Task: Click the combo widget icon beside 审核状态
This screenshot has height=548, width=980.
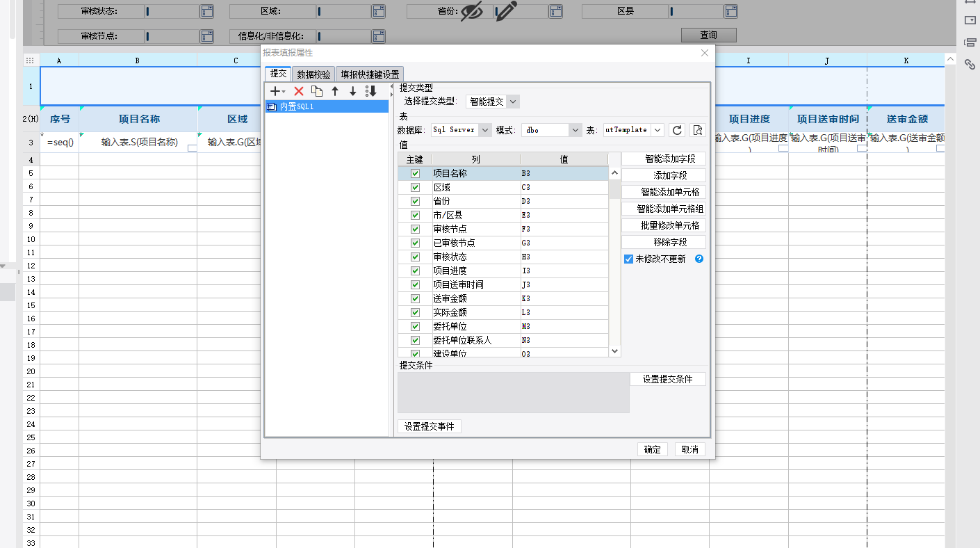Action: coord(206,11)
